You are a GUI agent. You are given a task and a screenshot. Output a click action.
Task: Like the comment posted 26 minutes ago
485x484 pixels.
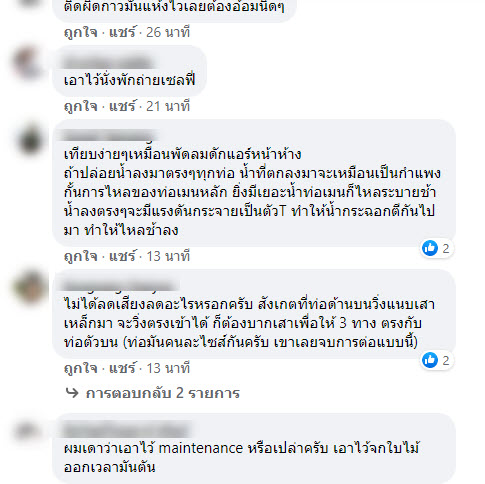click(80, 32)
